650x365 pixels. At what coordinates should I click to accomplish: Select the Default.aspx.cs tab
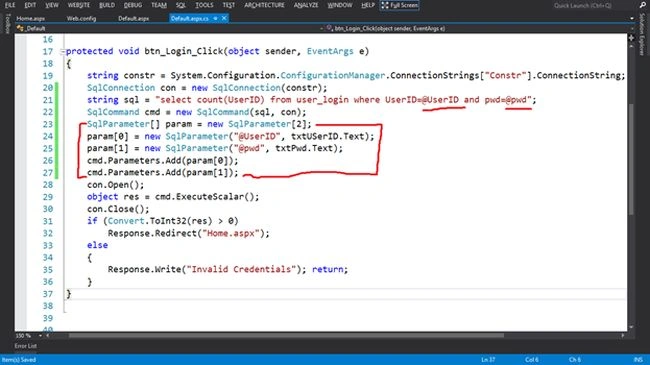point(190,18)
